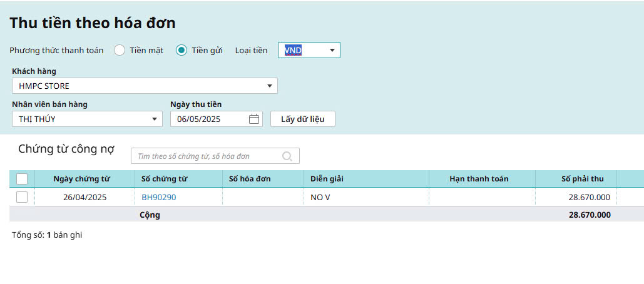Click the voucher search input field
The height and width of the screenshot is (284, 644).
pyautogui.click(x=207, y=156)
